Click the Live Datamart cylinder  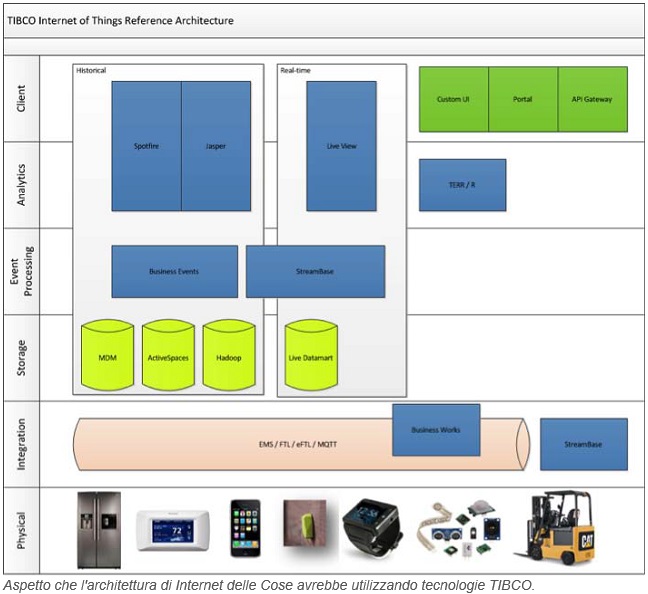tap(311, 355)
